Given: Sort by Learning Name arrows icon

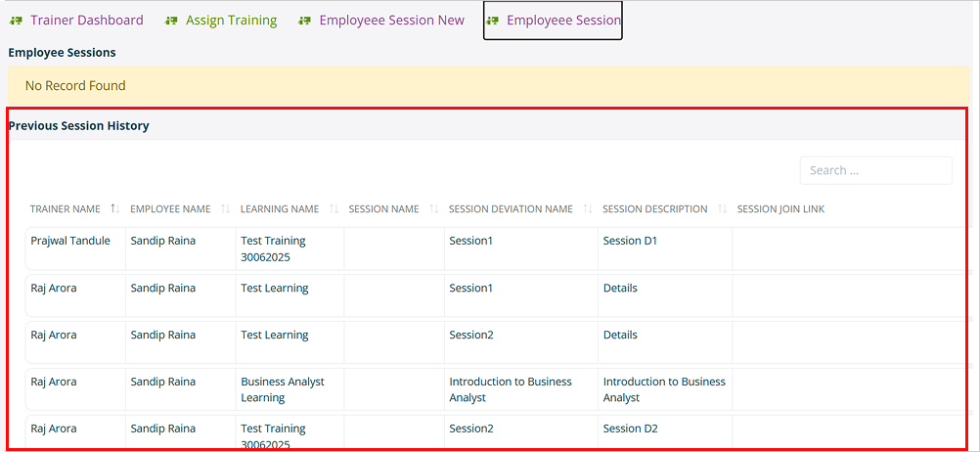Looking at the screenshot, I should 334,208.
